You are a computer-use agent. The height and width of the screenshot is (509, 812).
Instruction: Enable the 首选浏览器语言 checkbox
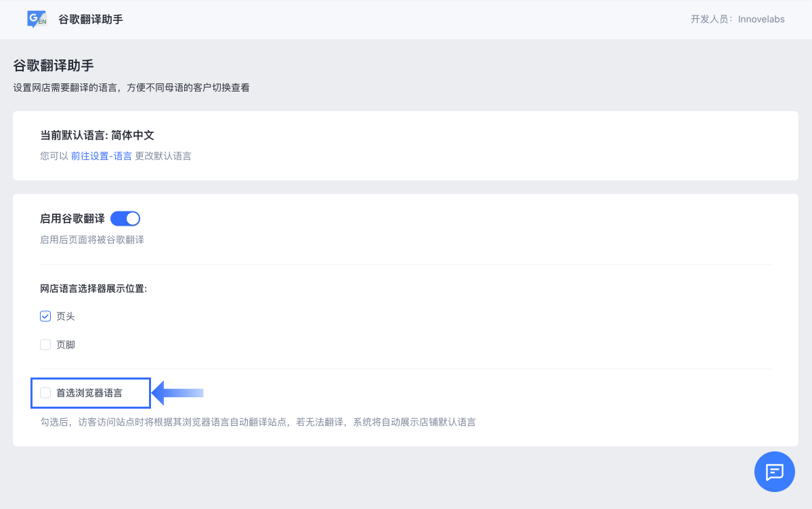45,393
